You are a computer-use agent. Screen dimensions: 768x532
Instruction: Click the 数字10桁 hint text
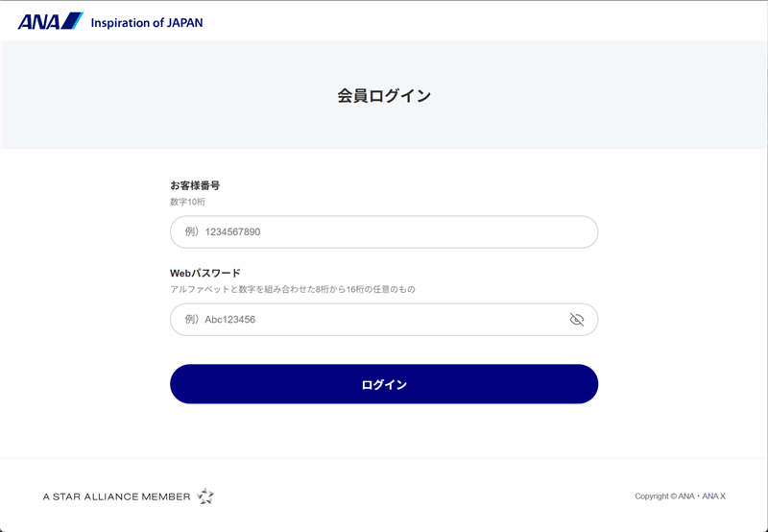(187, 202)
